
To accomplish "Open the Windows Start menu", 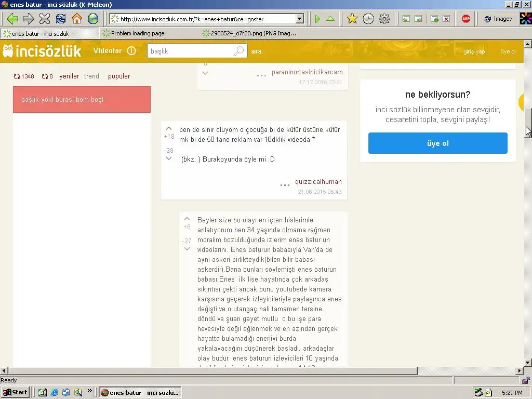I will 15,393.
